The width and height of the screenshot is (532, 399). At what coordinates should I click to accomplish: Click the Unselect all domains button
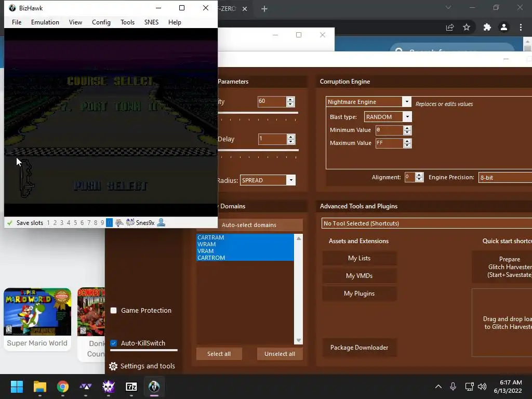(x=280, y=354)
